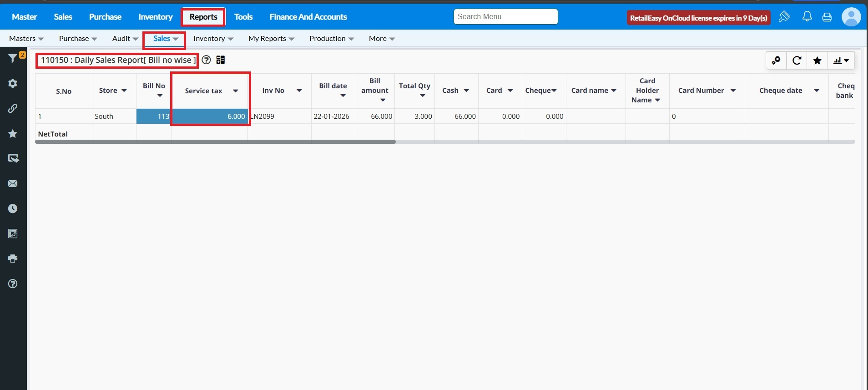
Task: Open the top-bar Inventory main menu
Action: pyautogui.click(x=156, y=17)
